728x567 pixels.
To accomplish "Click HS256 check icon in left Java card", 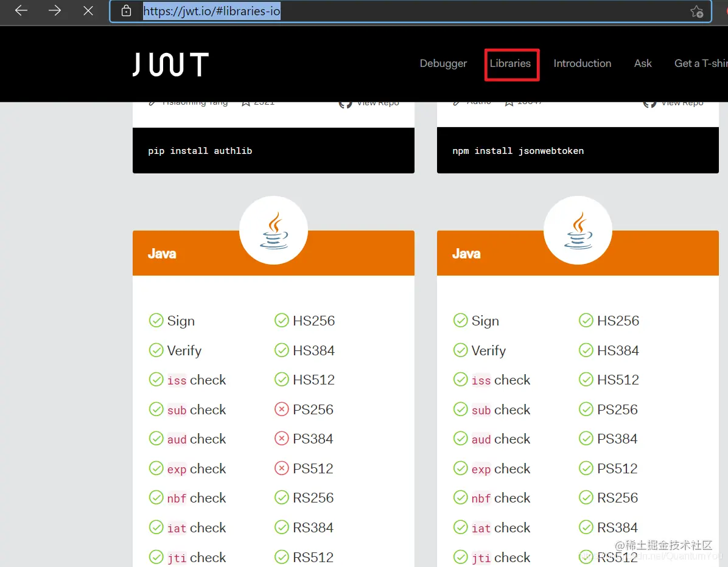I will pos(282,320).
